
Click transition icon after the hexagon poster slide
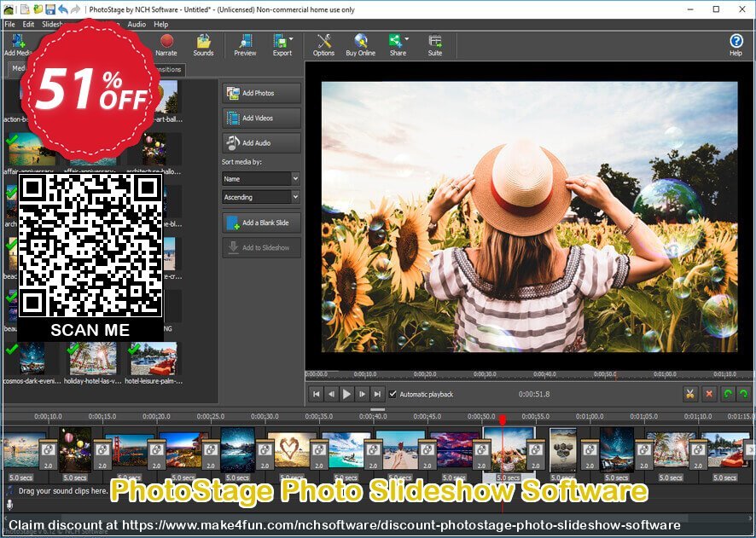pos(590,454)
